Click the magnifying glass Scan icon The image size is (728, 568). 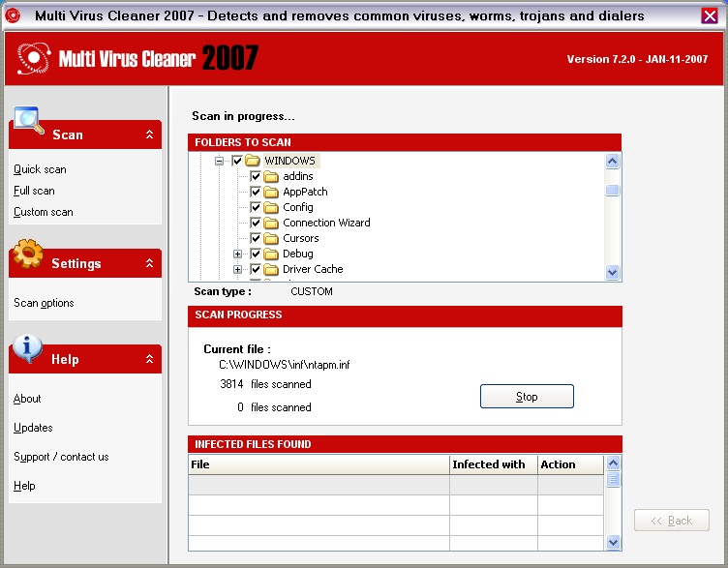click(29, 120)
